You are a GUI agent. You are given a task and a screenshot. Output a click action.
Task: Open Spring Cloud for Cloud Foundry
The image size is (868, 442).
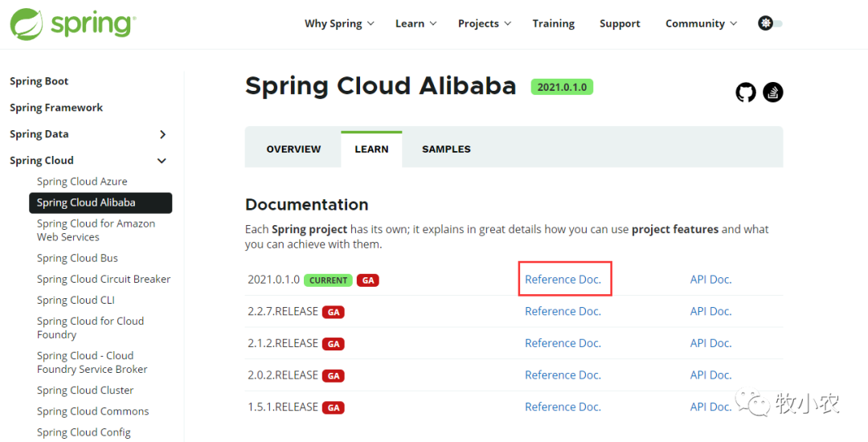pyautogui.click(x=90, y=328)
